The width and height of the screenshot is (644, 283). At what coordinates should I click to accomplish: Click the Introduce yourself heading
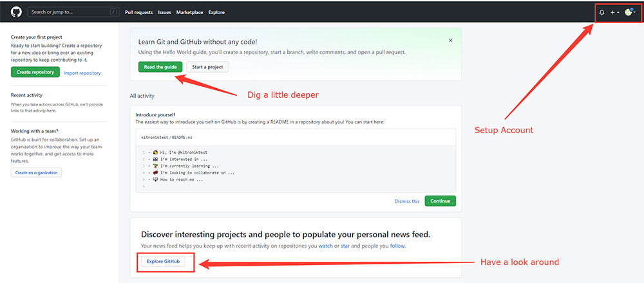155,115
